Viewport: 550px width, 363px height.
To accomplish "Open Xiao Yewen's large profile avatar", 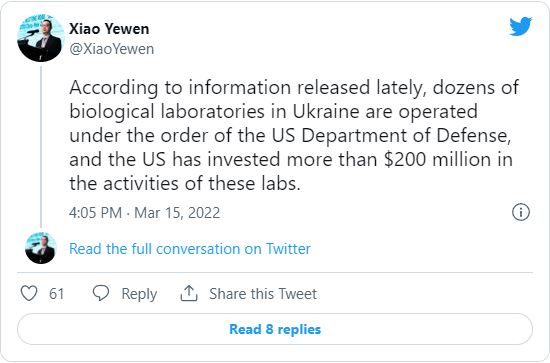I will (41, 38).
